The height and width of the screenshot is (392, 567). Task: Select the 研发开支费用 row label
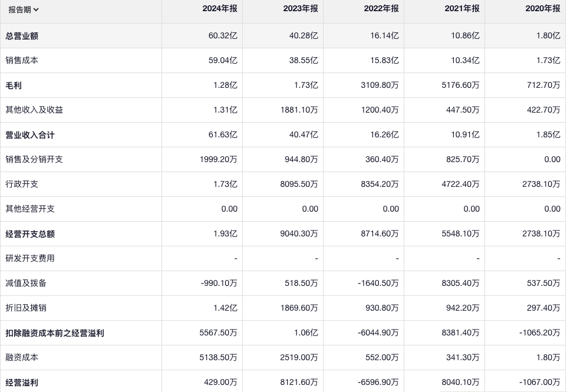click(30, 259)
